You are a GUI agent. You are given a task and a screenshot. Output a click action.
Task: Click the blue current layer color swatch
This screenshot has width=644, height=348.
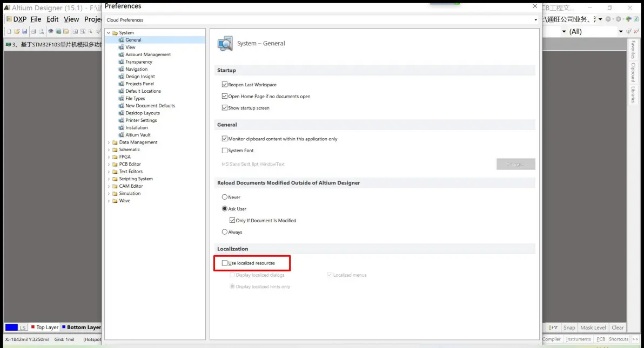tap(11, 327)
